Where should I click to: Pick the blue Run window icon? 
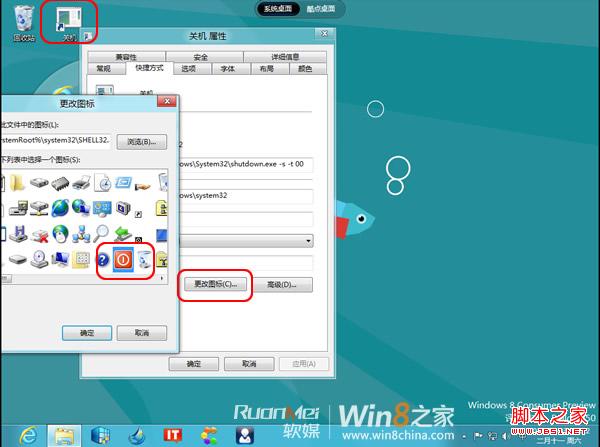(123, 182)
